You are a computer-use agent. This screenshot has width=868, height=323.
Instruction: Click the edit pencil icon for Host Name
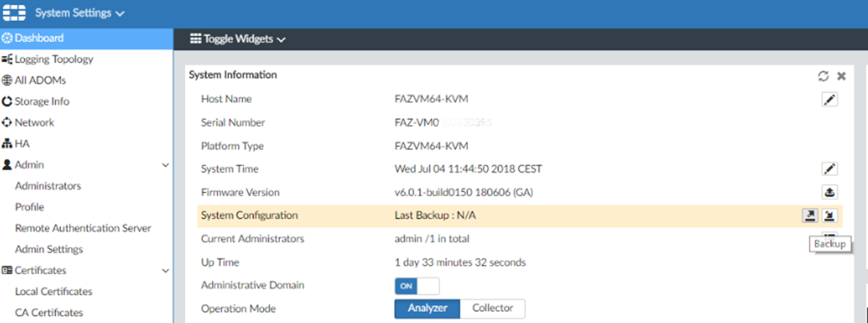(x=830, y=100)
